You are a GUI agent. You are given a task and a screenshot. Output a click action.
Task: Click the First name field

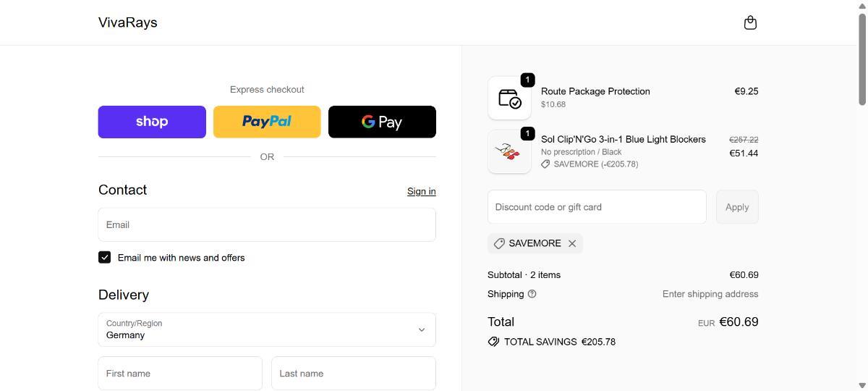coord(180,374)
